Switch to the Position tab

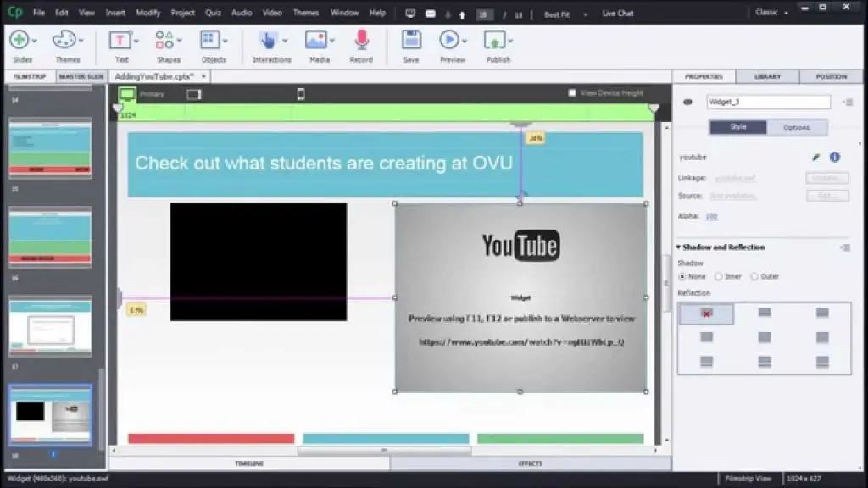(831, 76)
